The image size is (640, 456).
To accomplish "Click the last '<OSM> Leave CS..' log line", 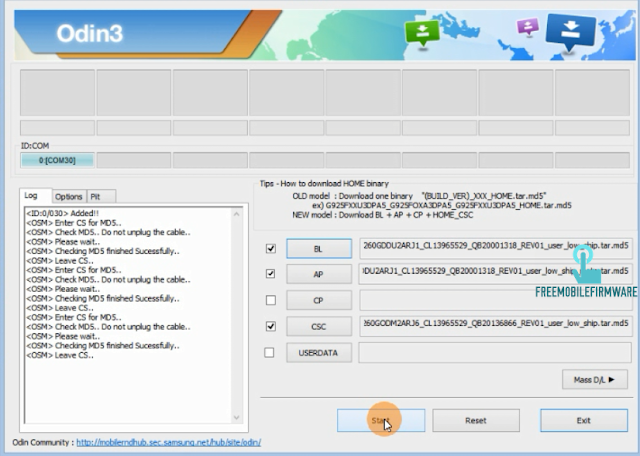I will coord(60,356).
